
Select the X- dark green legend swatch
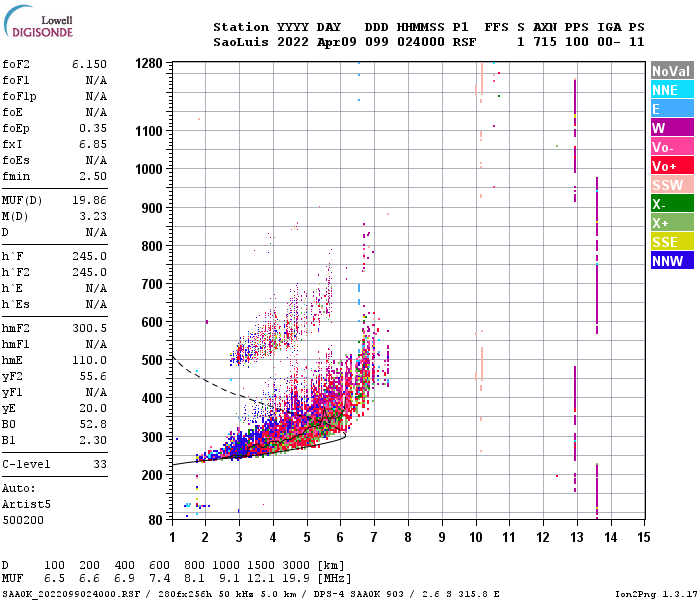[x=672, y=204]
